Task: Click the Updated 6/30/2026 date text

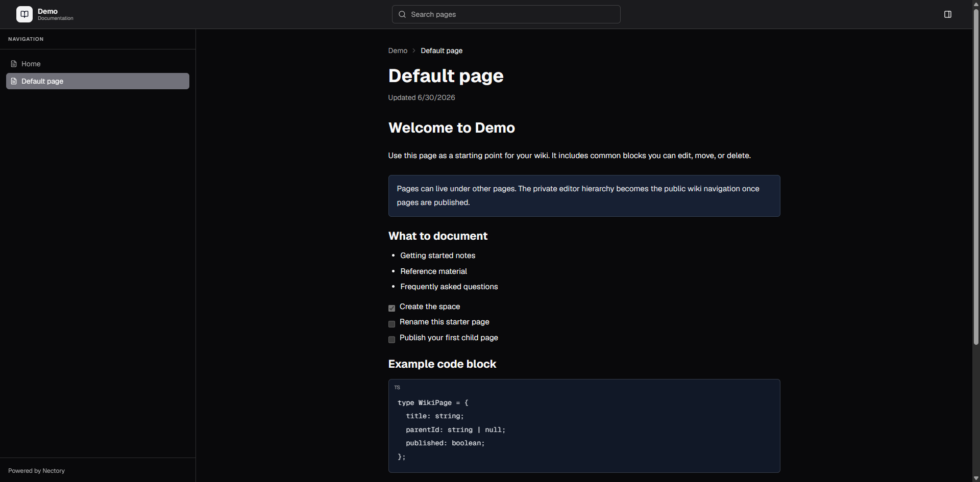Action: [x=421, y=97]
